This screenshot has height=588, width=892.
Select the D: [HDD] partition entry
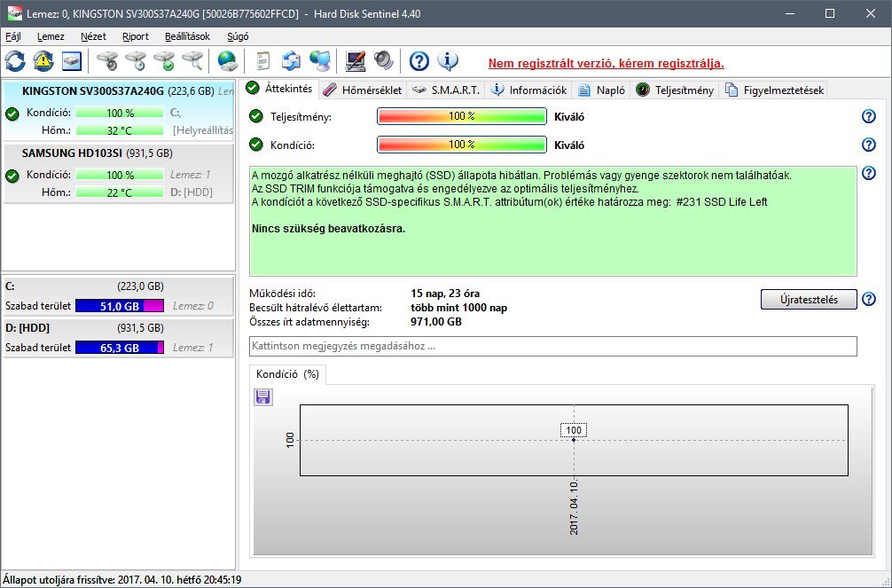pyautogui.click(x=119, y=338)
